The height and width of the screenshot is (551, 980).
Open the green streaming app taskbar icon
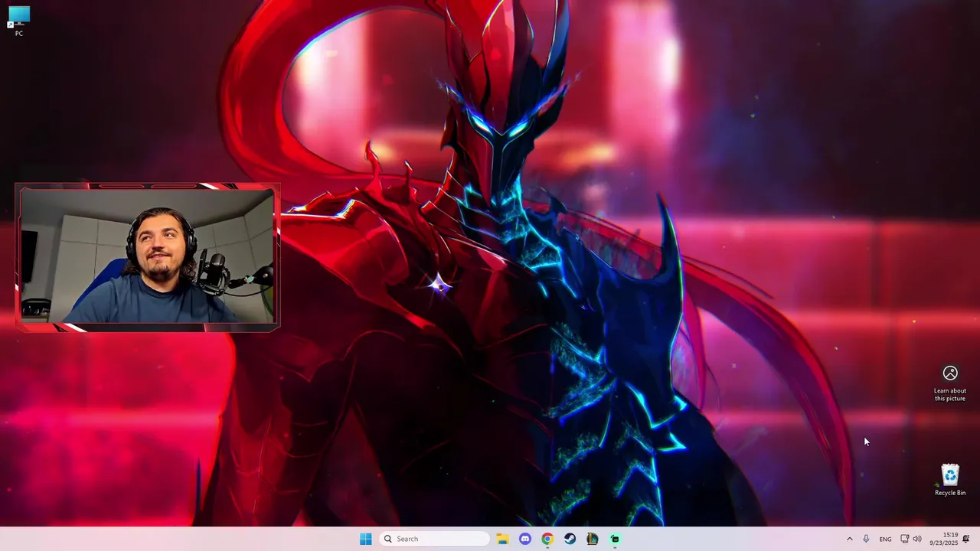(x=615, y=539)
